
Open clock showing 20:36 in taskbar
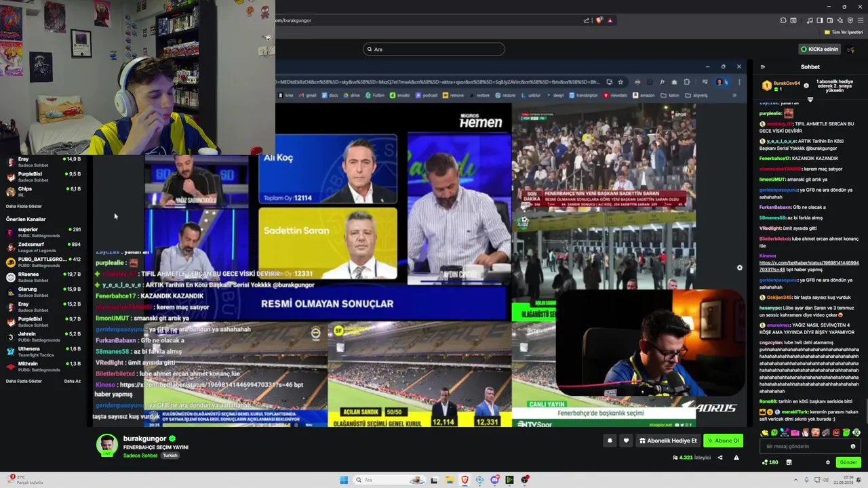[844, 480]
